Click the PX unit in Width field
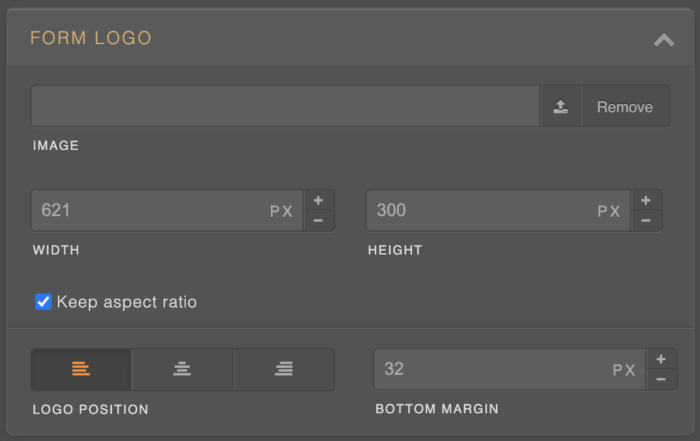 click(x=281, y=212)
